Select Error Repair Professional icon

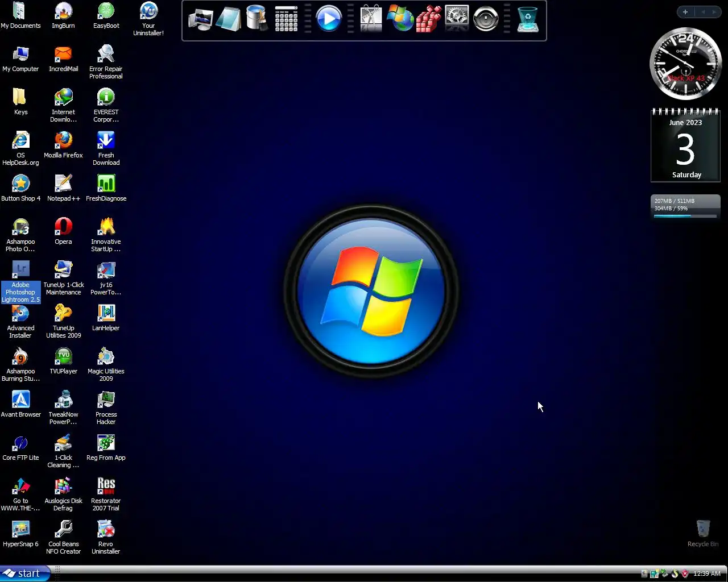click(x=106, y=63)
